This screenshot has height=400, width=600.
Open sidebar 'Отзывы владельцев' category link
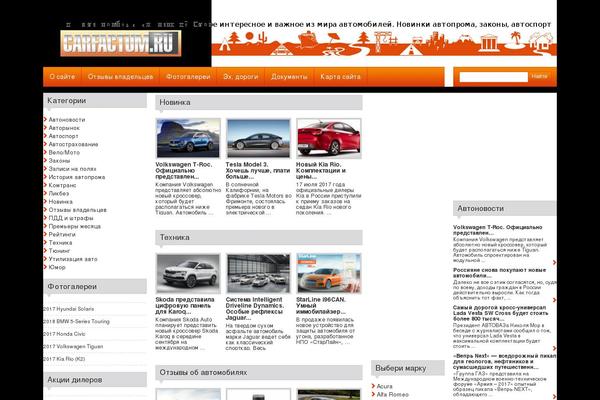click(x=77, y=210)
